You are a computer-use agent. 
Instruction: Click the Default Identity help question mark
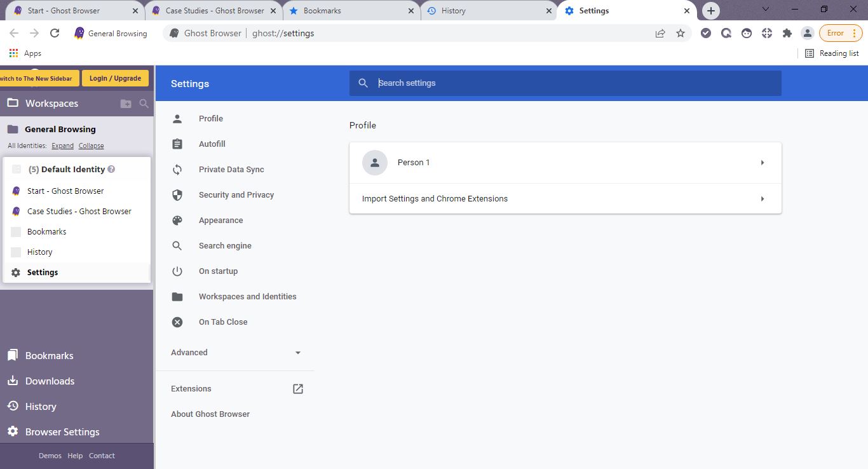click(x=111, y=169)
